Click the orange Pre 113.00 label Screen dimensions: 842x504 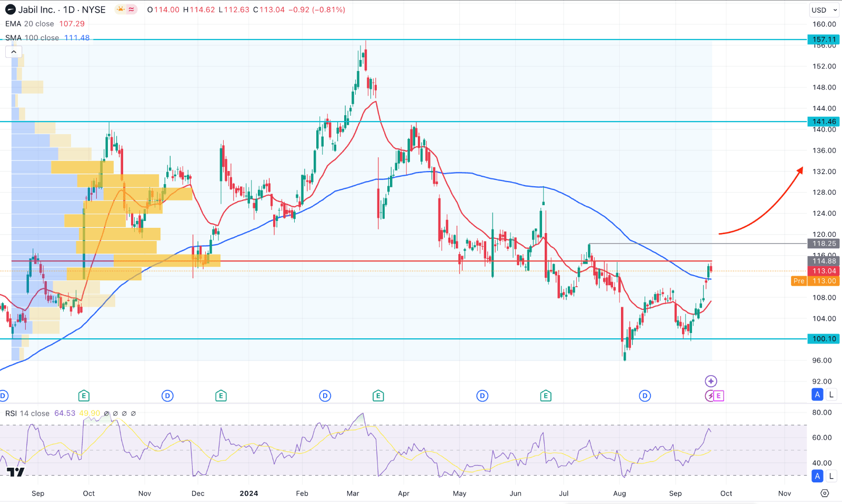pos(815,281)
